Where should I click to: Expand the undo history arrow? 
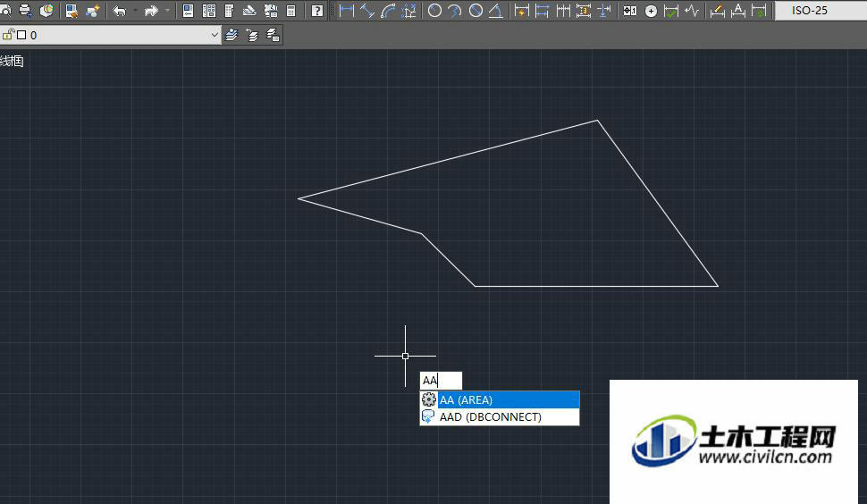tap(135, 10)
